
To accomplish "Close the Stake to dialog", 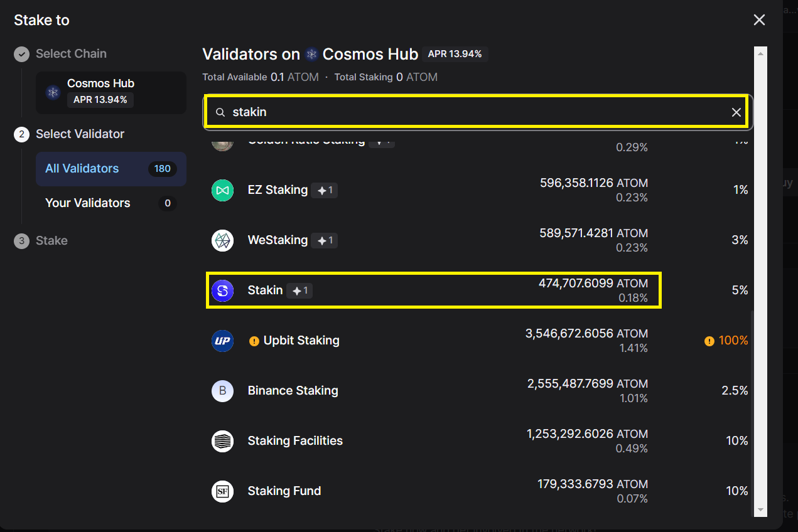I will tap(759, 20).
